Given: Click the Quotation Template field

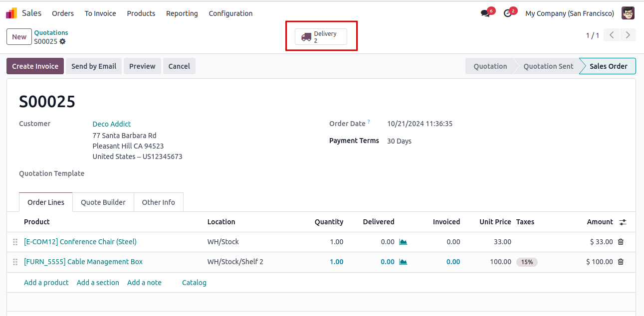Looking at the screenshot, I should [x=51, y=173].
